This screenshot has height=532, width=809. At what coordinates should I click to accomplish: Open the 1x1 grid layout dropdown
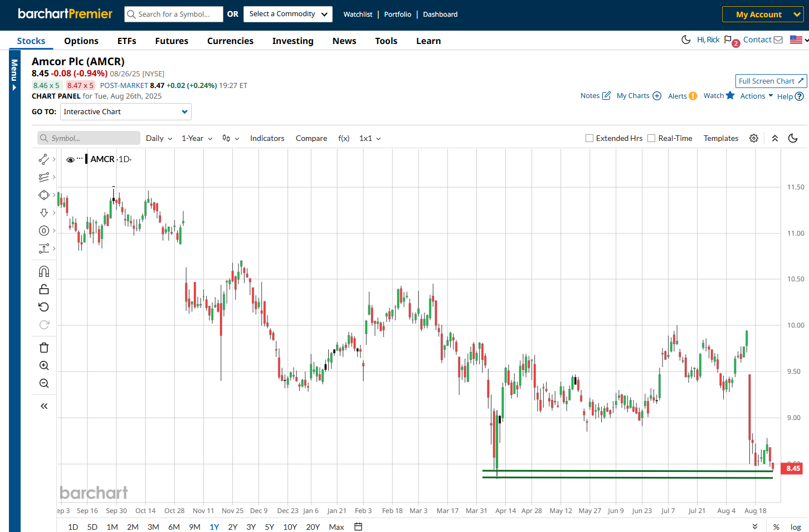[x=370, y=138]
